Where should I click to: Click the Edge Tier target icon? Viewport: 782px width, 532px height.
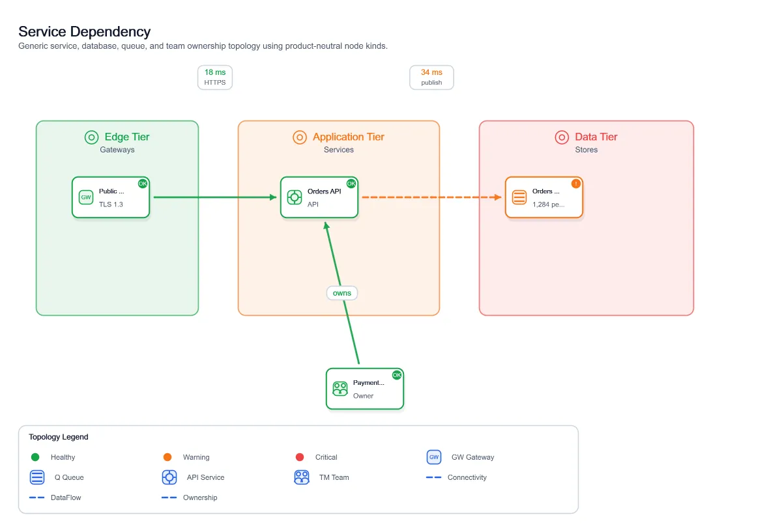pyautogui.click(x=91, y=137)
